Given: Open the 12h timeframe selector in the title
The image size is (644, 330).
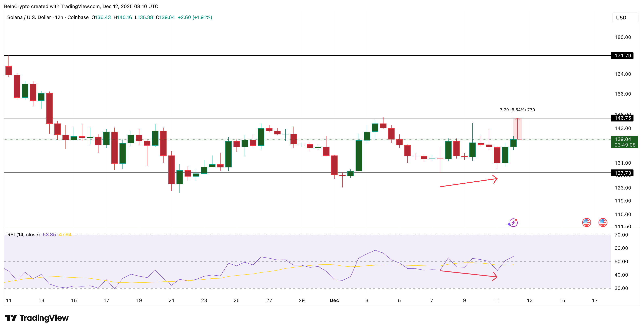Looking at the screenshot, I should click(x=60, y=17).
